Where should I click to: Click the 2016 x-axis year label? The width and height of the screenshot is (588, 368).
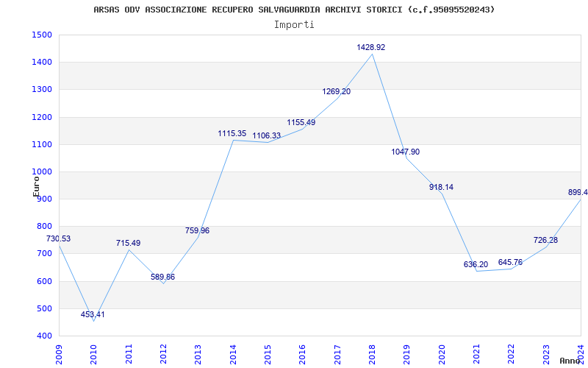click(x=303, y=354)
